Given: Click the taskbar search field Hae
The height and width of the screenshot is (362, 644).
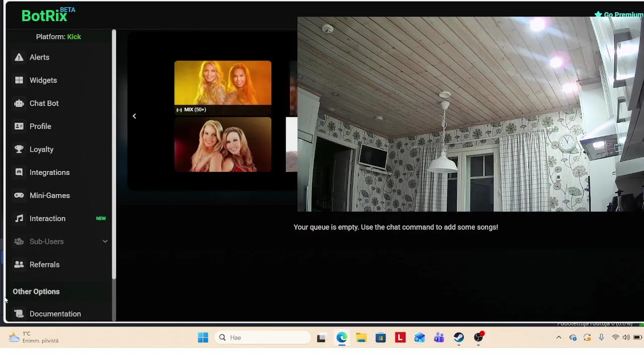Looking at the screenshot, I should (x=263, y=338).
